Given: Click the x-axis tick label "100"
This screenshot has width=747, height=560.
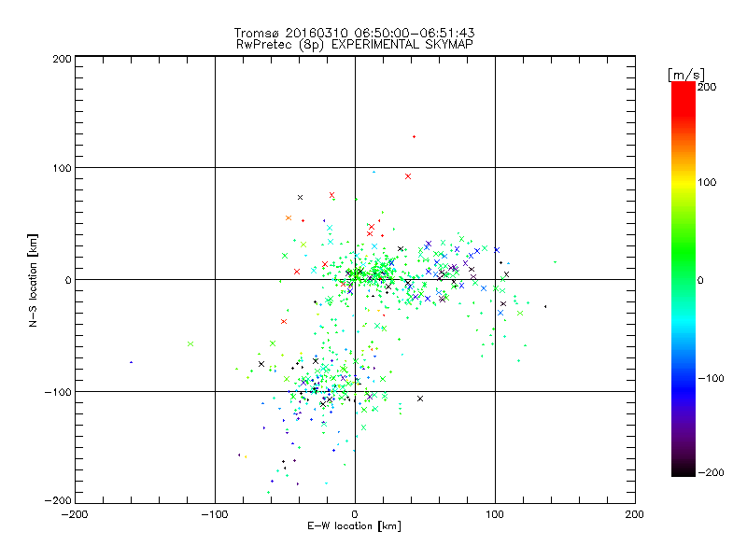Looking at the screenshot, I should 495,514.
